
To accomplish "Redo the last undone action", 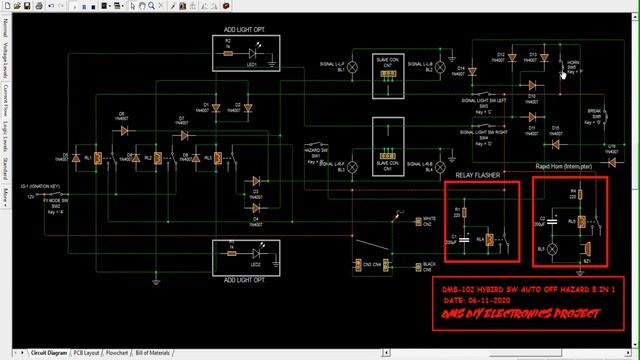I will click(x=61, y=6).
